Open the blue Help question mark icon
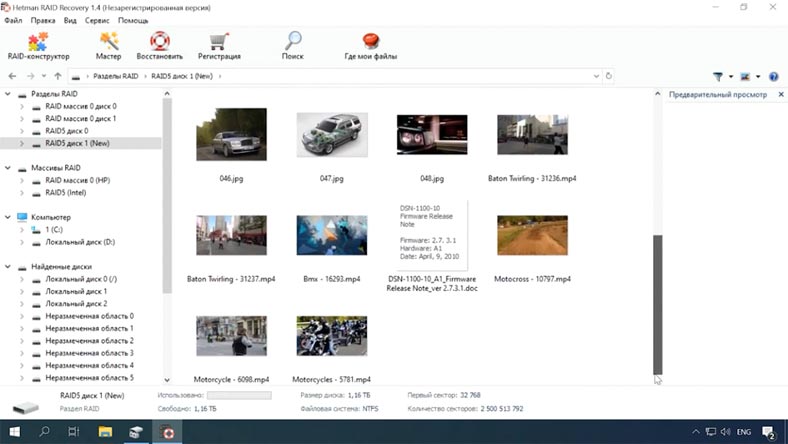The width and height of the screenshot is (788, 444). click(773, 76)
